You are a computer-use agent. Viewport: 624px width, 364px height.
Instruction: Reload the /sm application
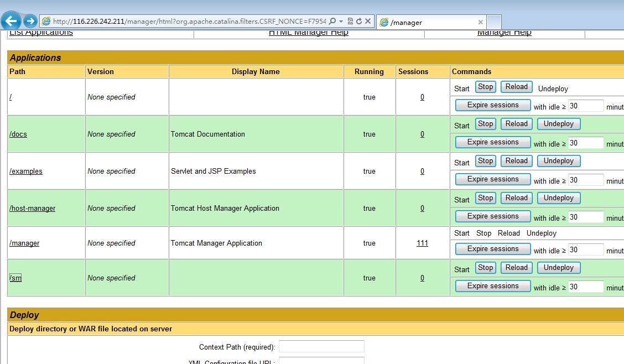pyautogui.click(x=517, y=267)
